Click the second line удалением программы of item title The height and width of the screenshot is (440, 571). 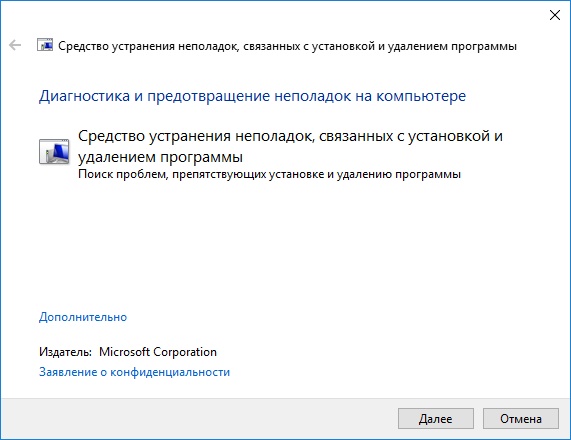point(161,157)
